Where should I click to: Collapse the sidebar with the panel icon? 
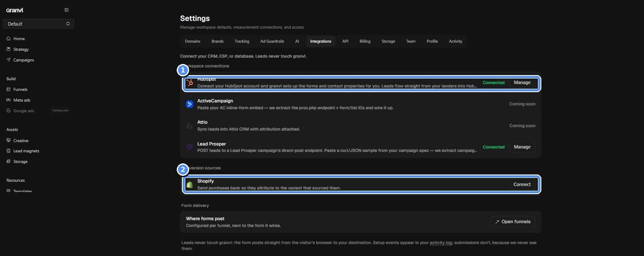(66, 10)
